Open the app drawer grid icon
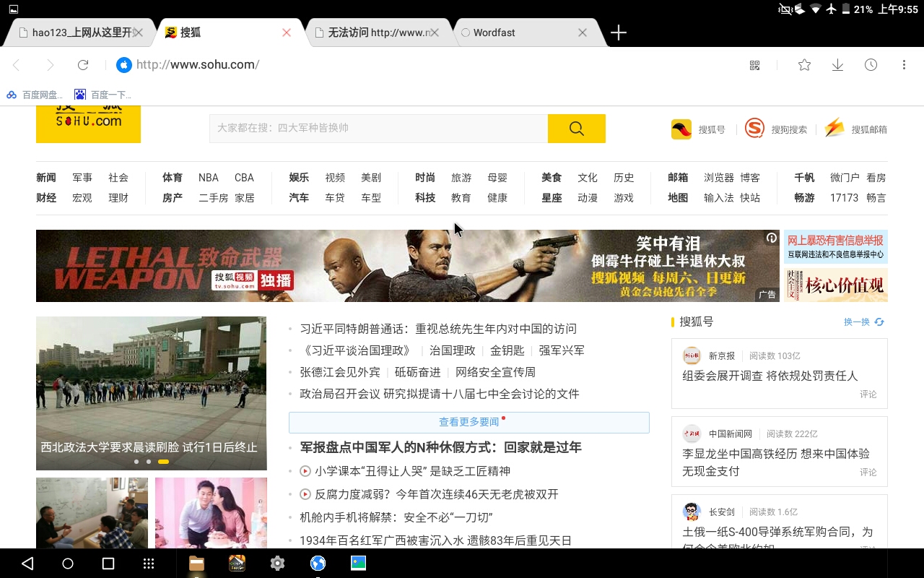 click(149, 564)
